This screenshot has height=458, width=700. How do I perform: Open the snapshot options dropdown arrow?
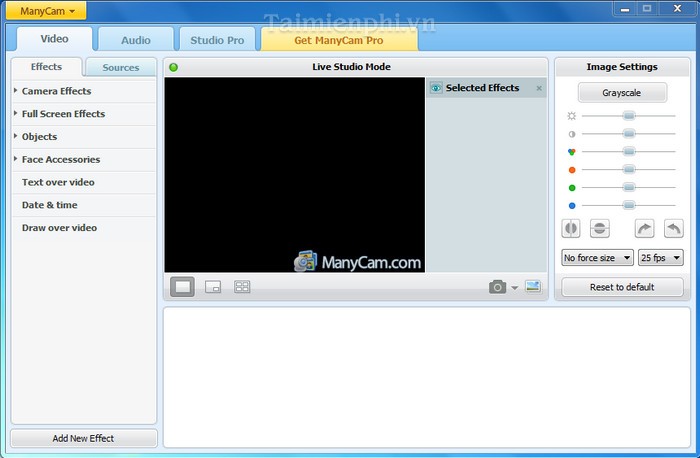(515, 288)
